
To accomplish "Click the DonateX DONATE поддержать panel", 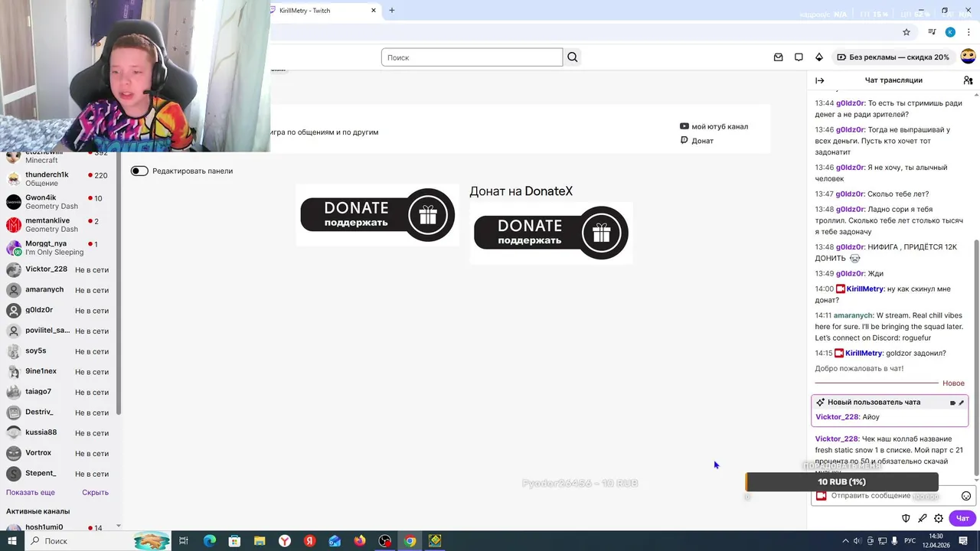I will (551, 233).
